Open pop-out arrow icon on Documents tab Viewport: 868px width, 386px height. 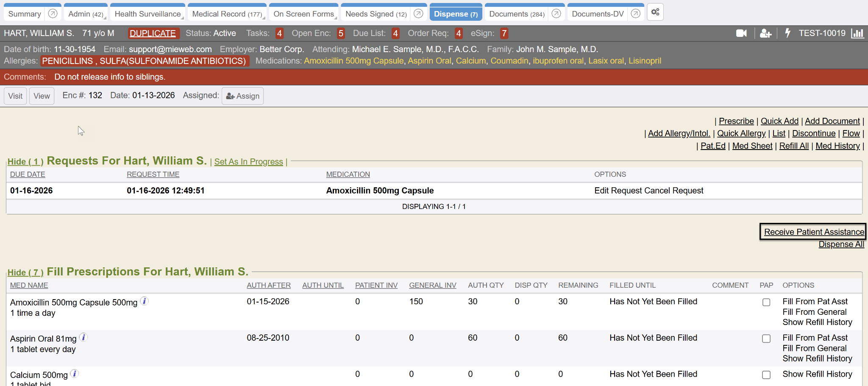[x=556, y=14]
